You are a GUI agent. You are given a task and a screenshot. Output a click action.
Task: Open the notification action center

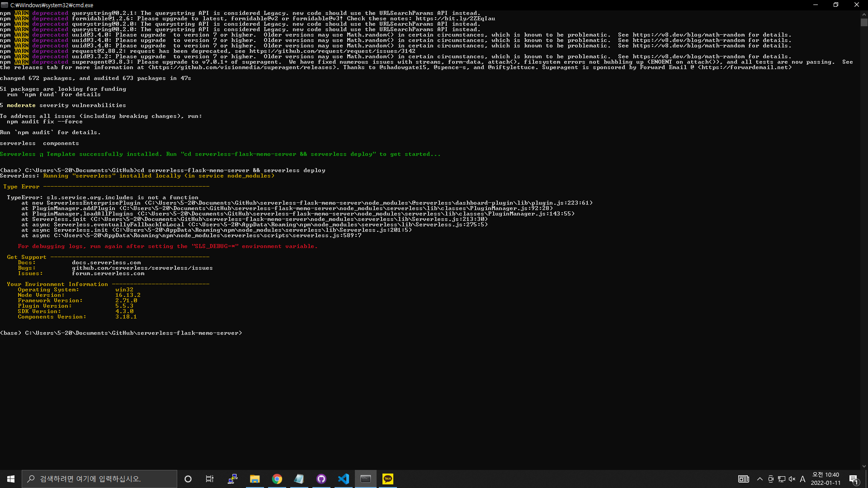(854, 479)
